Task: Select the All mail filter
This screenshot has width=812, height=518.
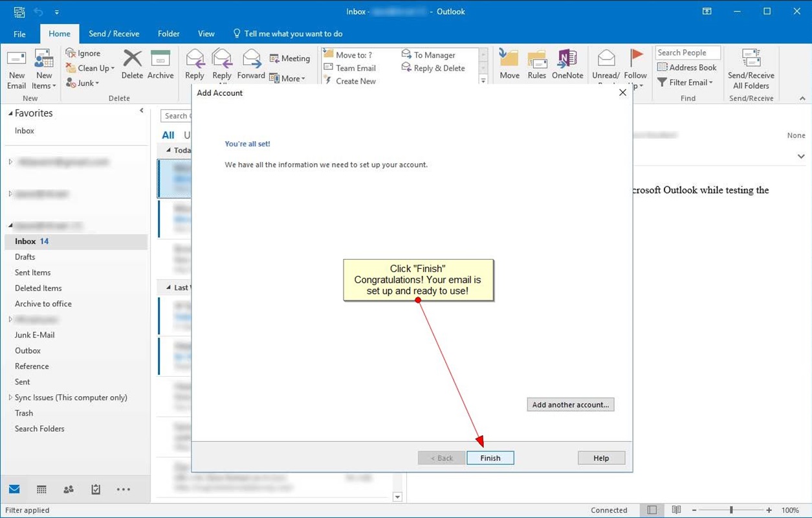Action: pos(168,135)
